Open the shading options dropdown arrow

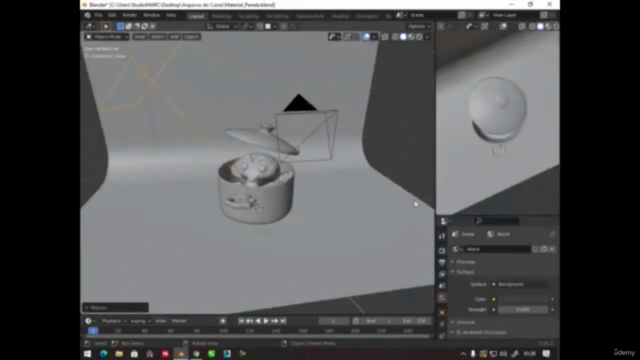pyautogui.click(x=427, y=37)
